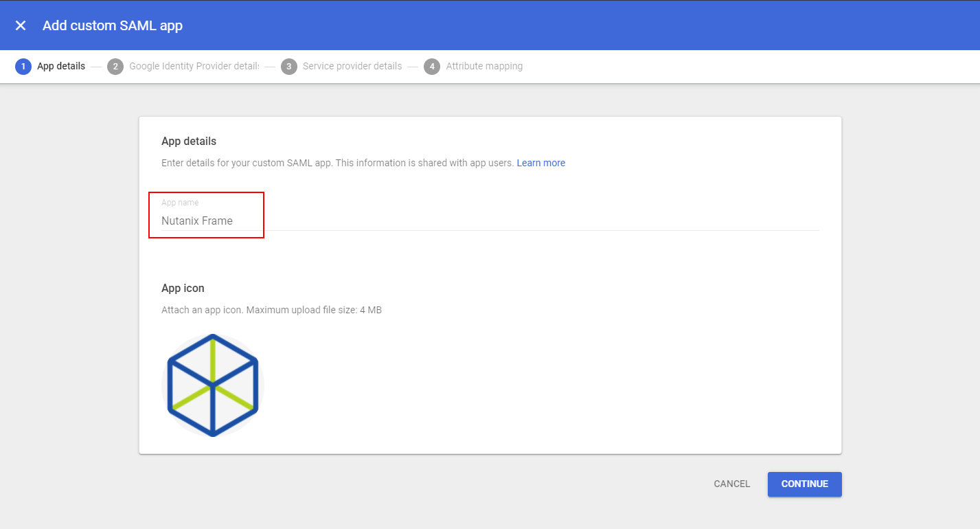The height and width of the screenshot is (529, 980).
Task: Click the 'Enter details for your custom SAML app' description
Action: click(x=337, y=163)
